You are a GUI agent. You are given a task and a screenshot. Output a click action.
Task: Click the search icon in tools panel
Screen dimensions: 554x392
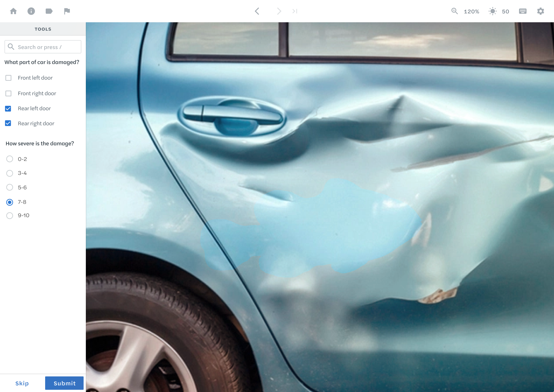11,47
